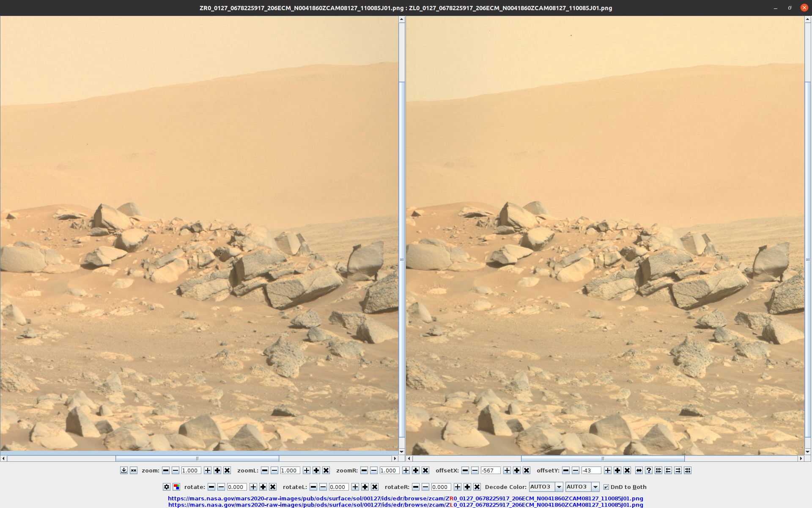The width and height of the screenshot is (812, 508).
Task: Open the settings gear icon
Action: click(167, 487)
